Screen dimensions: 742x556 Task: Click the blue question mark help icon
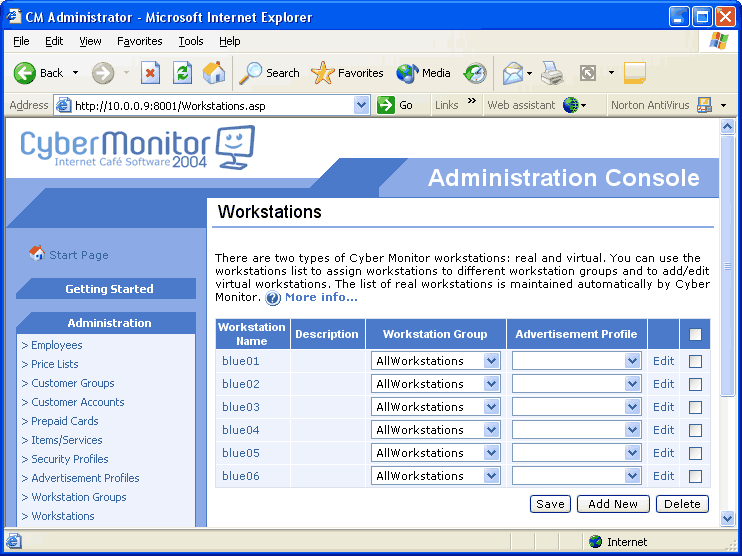[x=273, y=298]
